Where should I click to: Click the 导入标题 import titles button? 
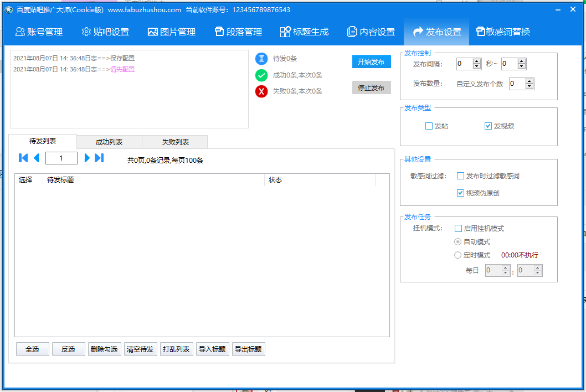pos(212,349)
